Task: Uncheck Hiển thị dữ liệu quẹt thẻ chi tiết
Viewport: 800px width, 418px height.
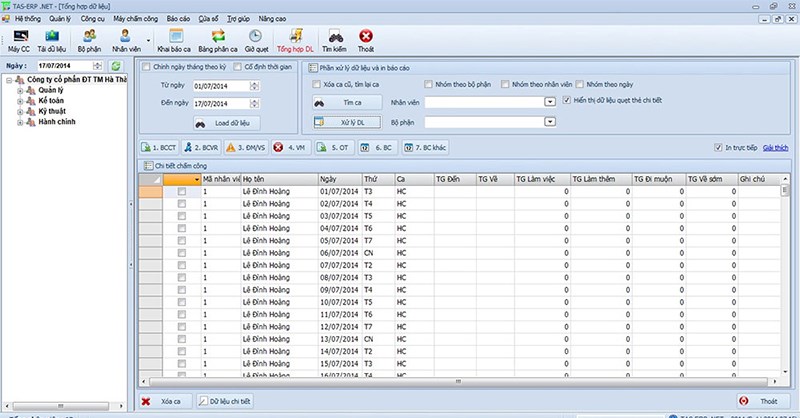Action: (566, 100)
